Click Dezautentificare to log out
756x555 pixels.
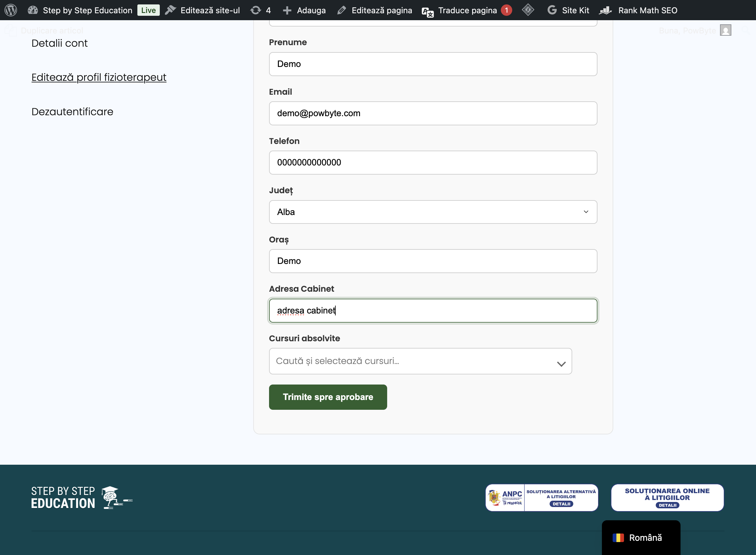(x=72, y=111)
